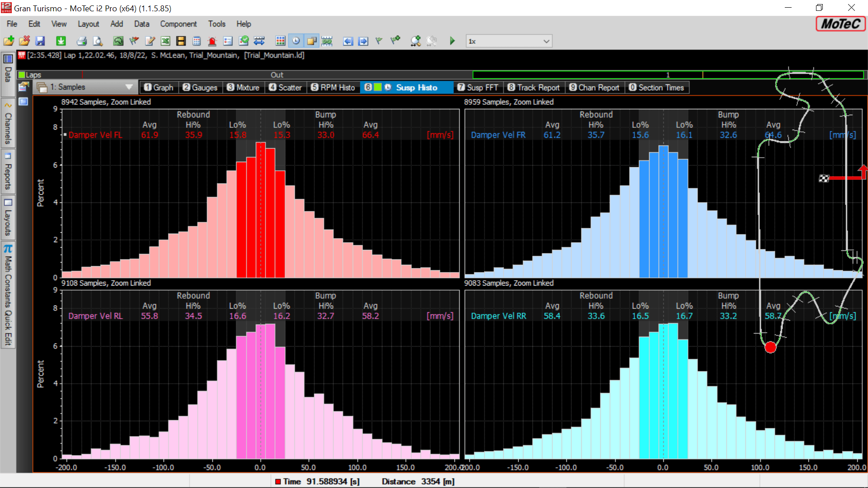The height and width of the screenshot is (488, 868).
Task: Open the Data menu
Action: [x=142, y=24]
